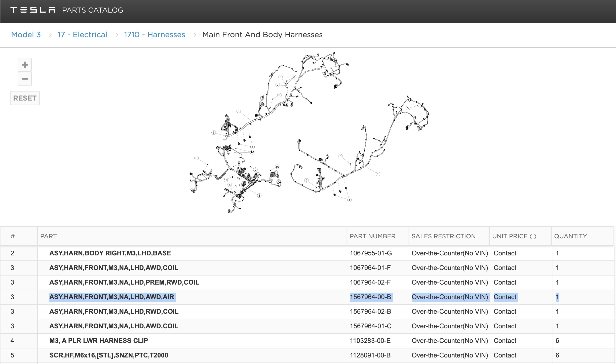Click callout 1 on body harness
616x364 pixels.
click(378, 174)
